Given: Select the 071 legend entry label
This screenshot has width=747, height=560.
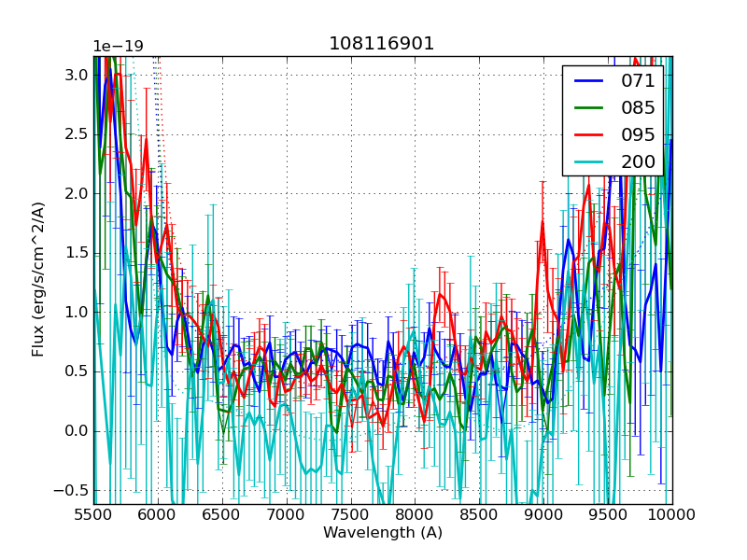Looking at the screenshot, I should [639, 81].
